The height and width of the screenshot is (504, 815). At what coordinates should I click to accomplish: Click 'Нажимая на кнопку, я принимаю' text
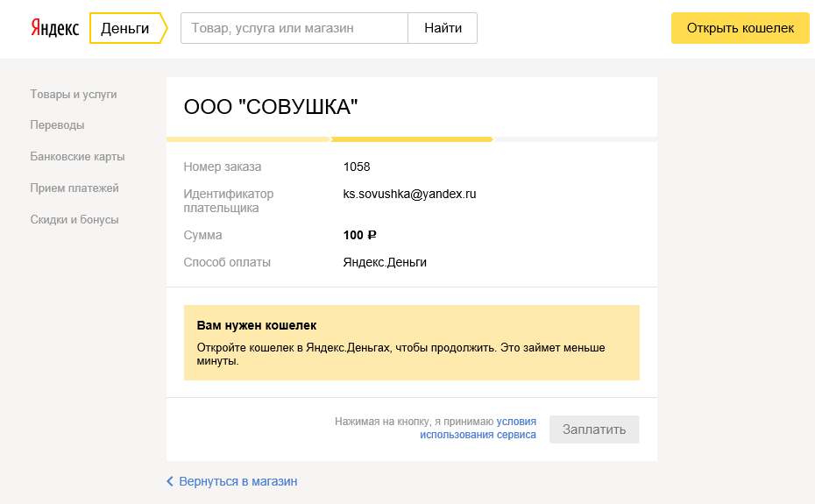tap(415, 422)
